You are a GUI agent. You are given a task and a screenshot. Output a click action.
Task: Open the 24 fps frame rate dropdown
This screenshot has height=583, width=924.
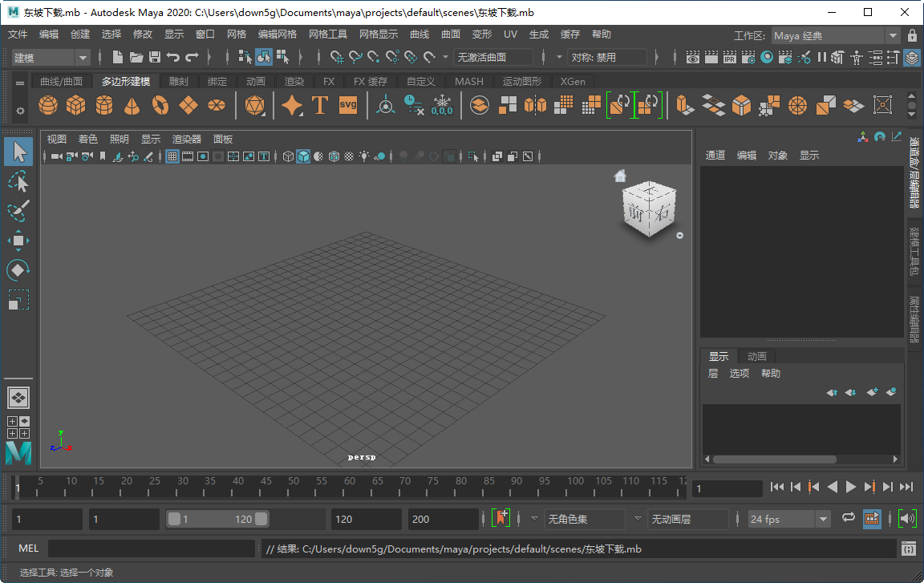[788, 518]
